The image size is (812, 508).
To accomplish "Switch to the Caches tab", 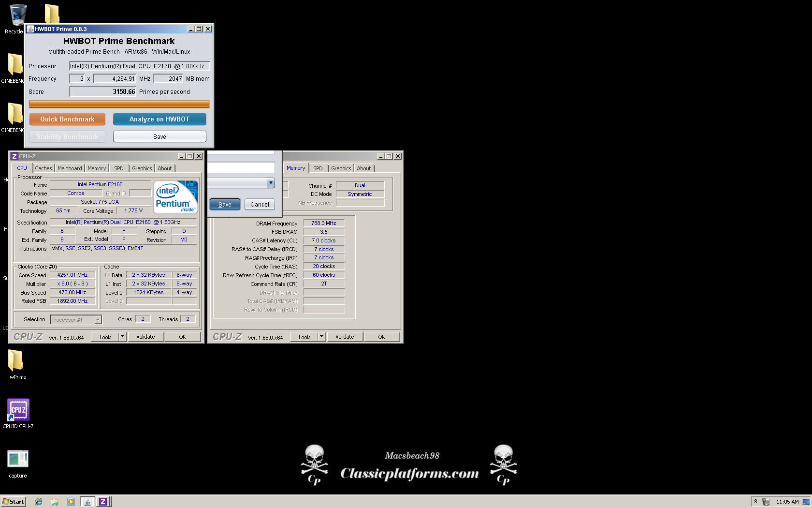I will pyautogui.click(x=43, y=168).
